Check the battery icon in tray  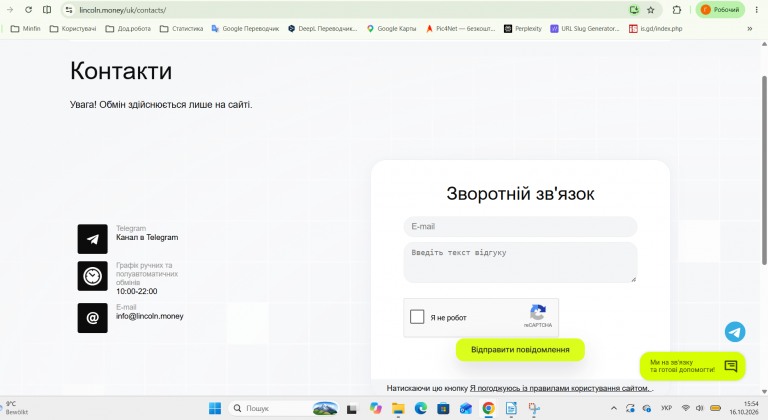(715, 408)
